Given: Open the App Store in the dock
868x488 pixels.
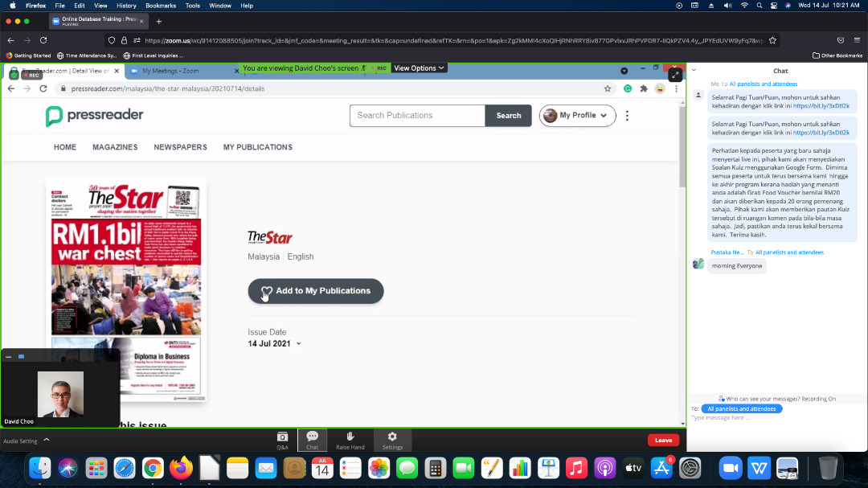Looking at the screenshot, I should pos(661,469).
